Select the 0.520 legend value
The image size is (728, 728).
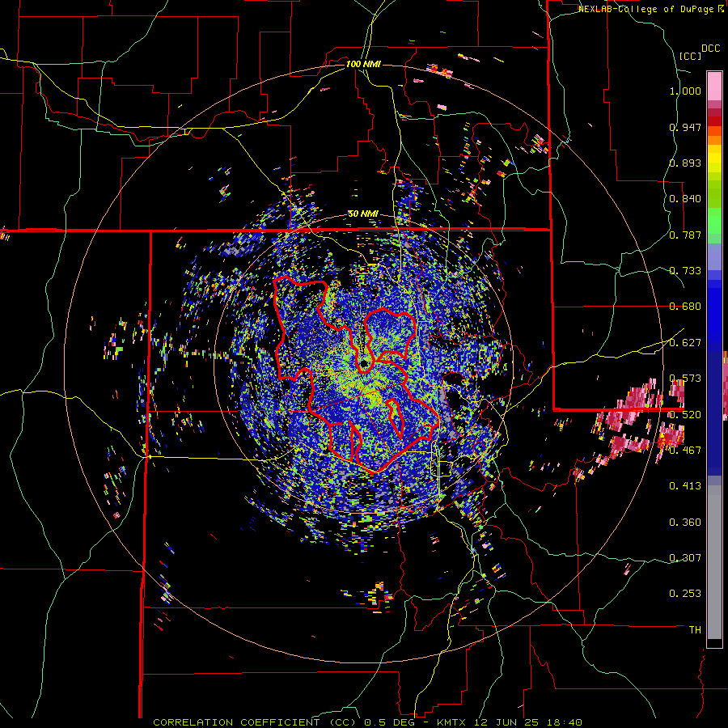click(x=685, y=415)
